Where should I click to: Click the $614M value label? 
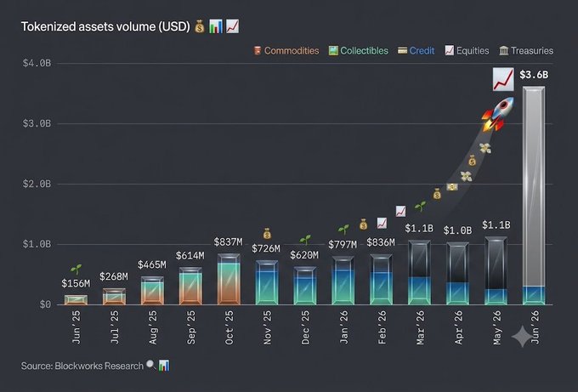(x=190, y=256)
